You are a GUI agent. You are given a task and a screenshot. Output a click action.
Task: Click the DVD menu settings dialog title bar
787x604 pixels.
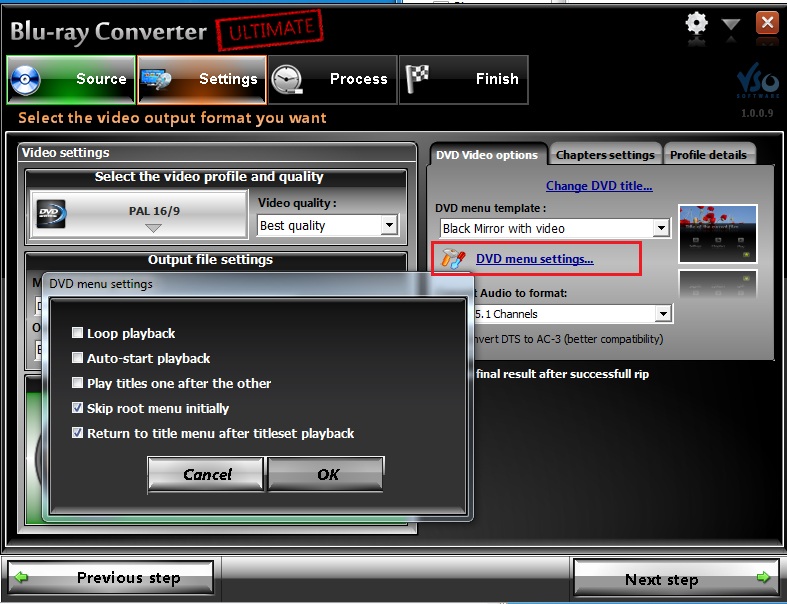click(257, 284)
